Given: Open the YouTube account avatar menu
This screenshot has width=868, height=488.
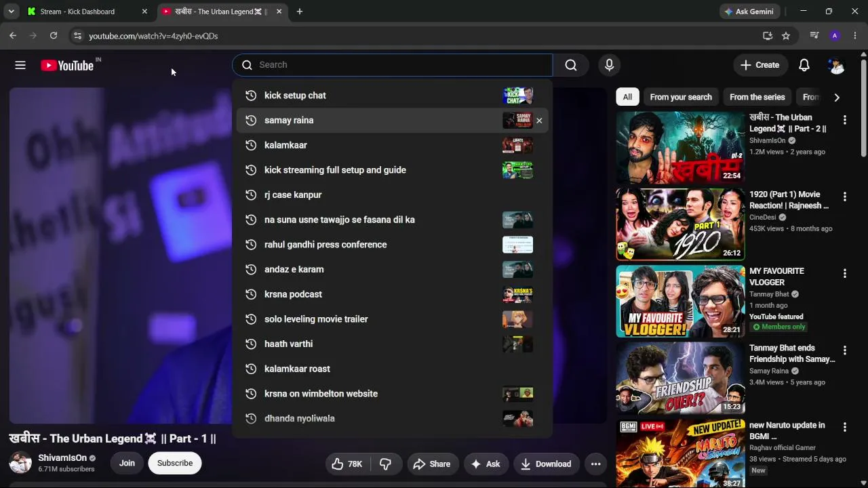Looking at the screenshot, I should pos(836,65).
